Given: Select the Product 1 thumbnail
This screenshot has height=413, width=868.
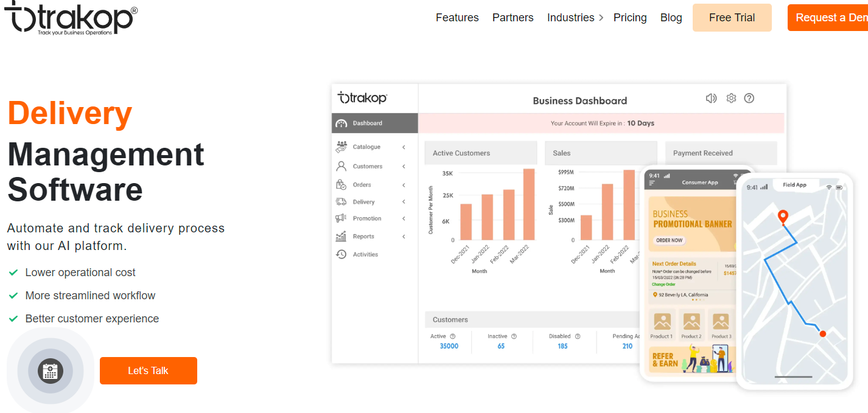Looking at the screenshot, I should [662, 325].
